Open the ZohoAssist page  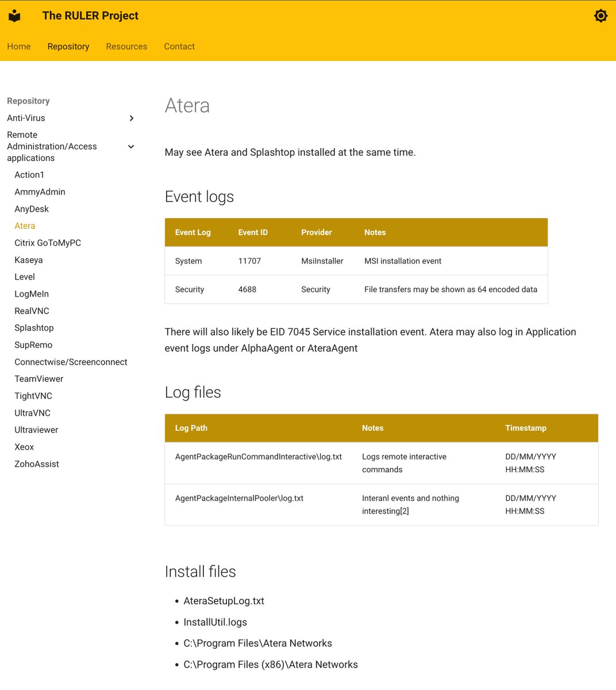(x=37, y=464)
